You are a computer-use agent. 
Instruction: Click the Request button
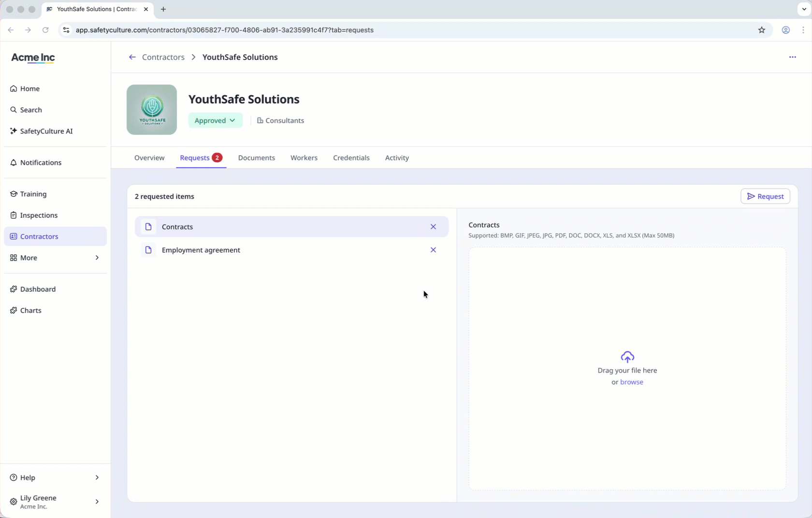765,197
